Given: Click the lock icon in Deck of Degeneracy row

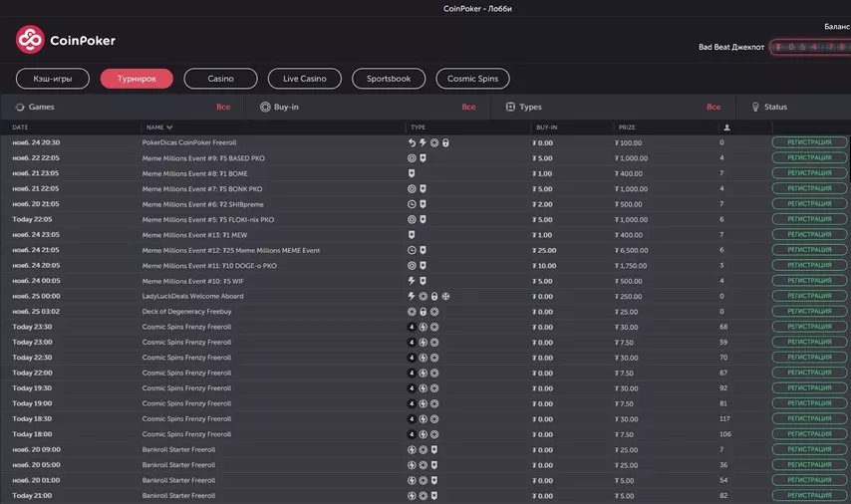Looking at the screenshot, I should point(423,312).
